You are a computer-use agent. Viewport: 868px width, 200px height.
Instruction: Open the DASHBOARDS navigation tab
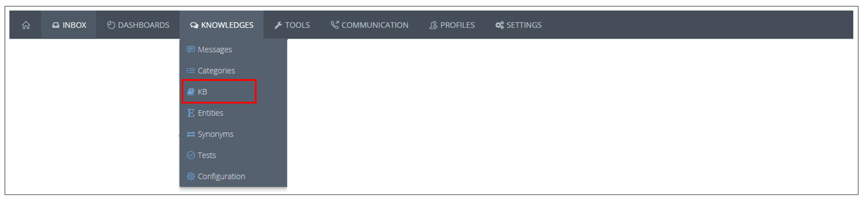point(138,25)
